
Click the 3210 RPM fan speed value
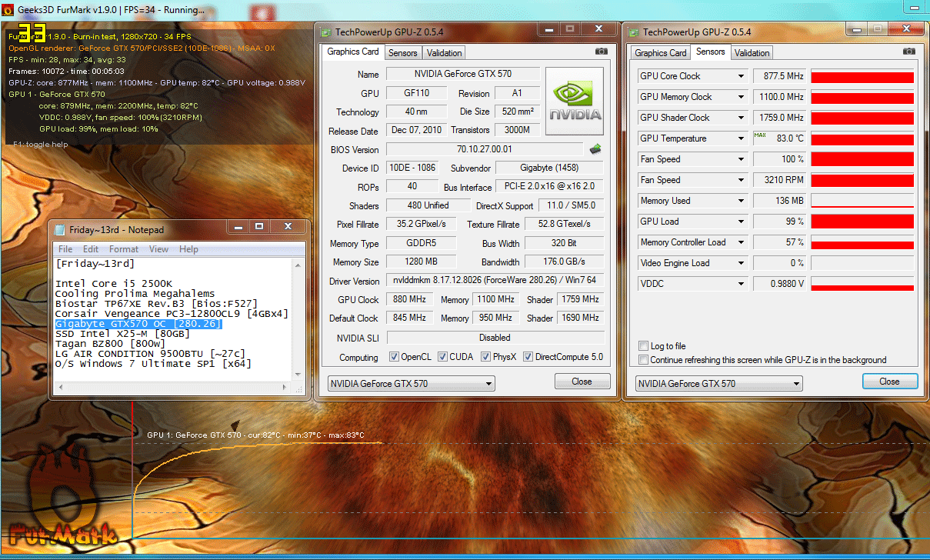click(779, 180)
